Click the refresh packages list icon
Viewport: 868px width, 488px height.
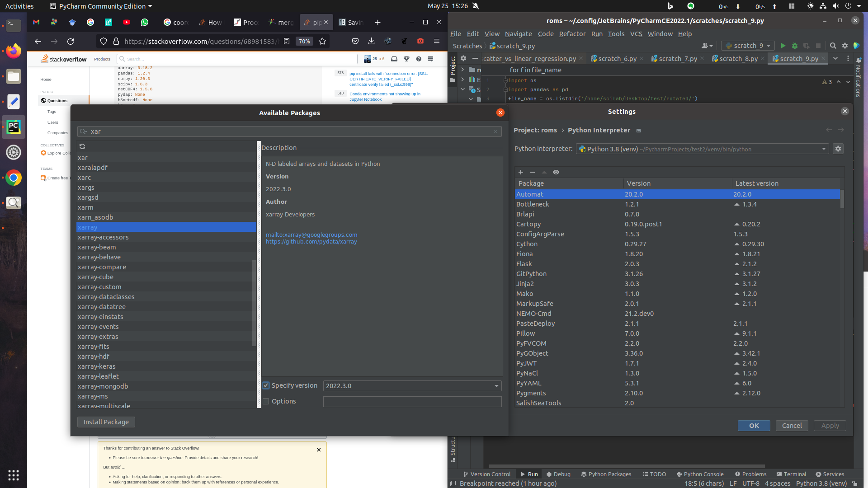point(82,146)
